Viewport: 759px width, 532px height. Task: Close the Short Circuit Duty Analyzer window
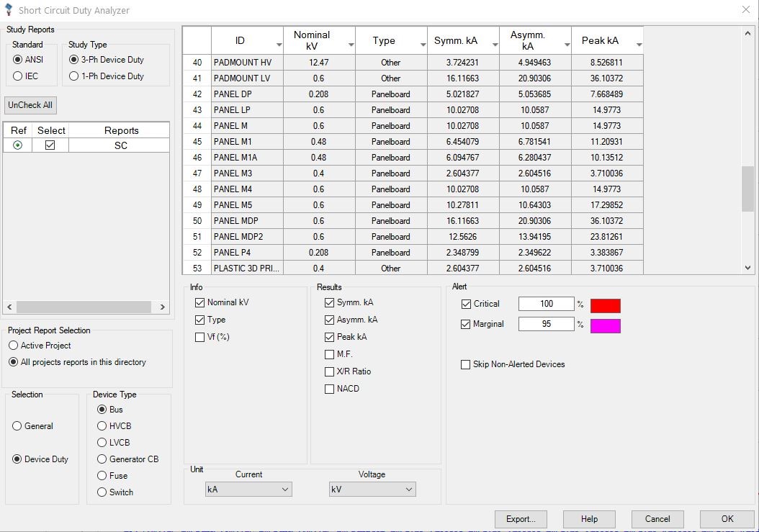tap(746, 9)
